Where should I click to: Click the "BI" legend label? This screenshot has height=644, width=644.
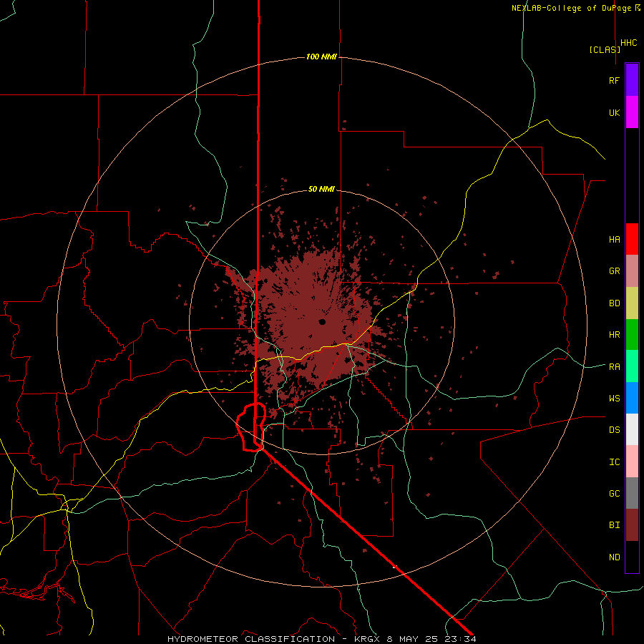pos(614,525)
